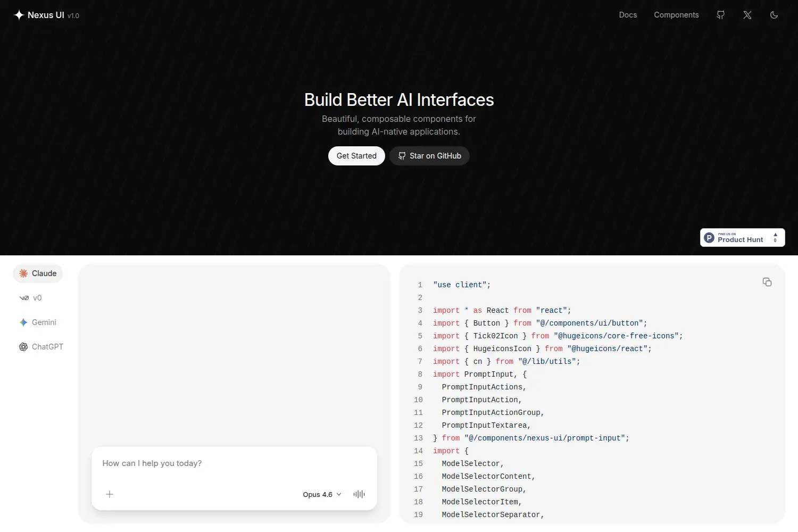The image size is (798, 532).
Task: Select the ChatGPT tab
Action: 41,347
